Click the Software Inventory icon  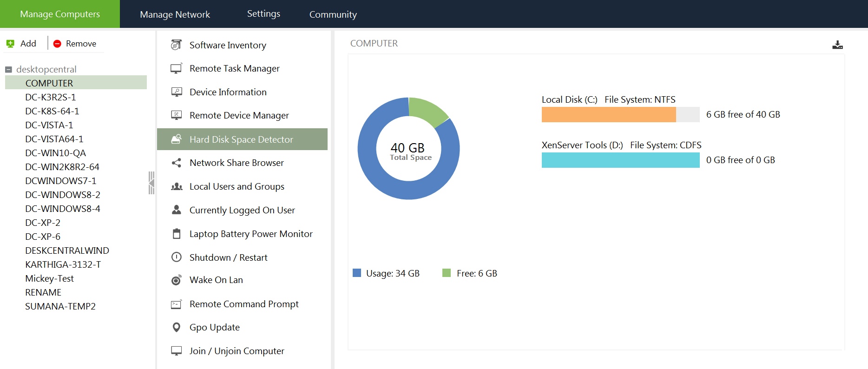pyautogui.click(x=176, y=45)
